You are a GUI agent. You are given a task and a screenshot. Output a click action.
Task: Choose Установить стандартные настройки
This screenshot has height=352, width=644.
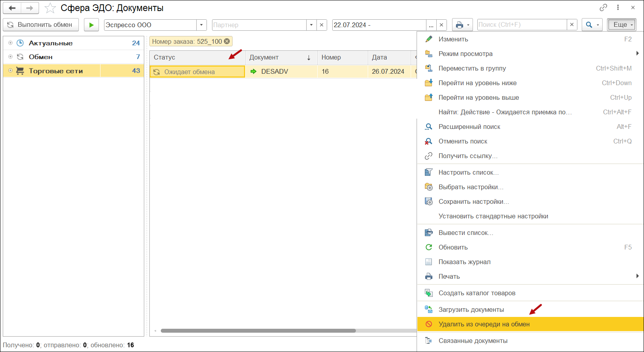point(530,216)
